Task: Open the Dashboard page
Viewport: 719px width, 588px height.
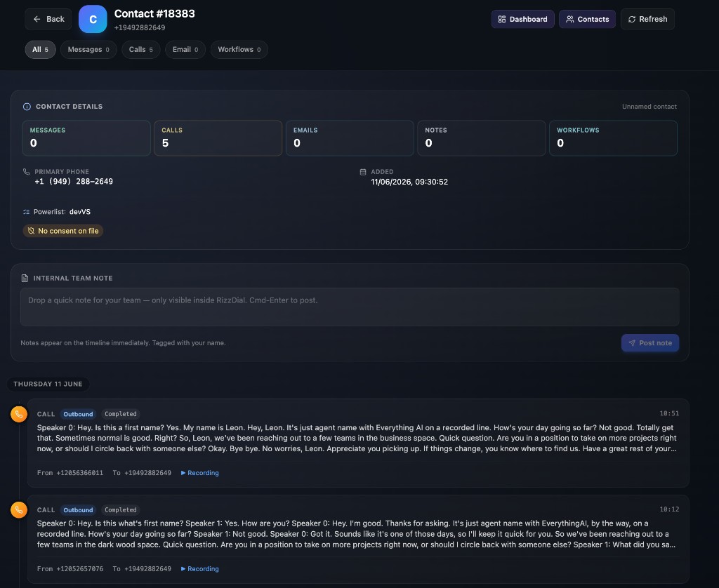Action: 522,19
